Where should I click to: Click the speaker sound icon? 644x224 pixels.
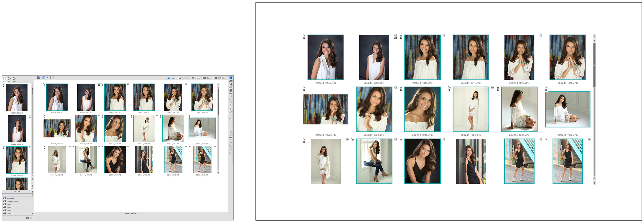click(48, 78)
